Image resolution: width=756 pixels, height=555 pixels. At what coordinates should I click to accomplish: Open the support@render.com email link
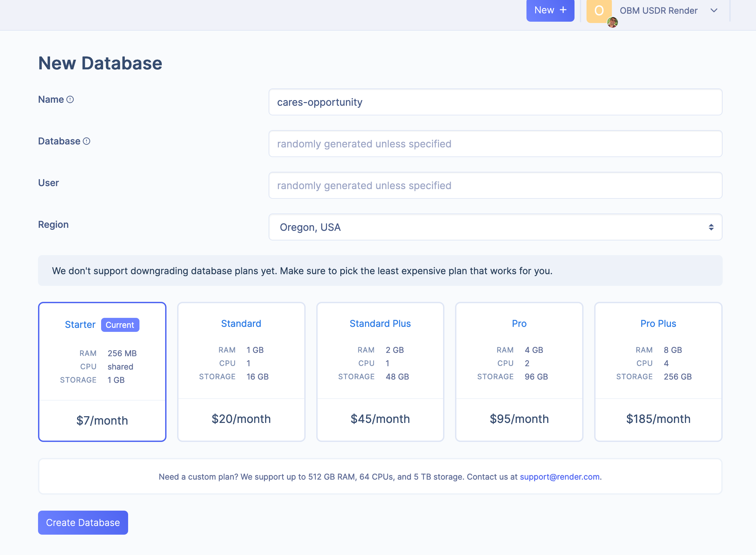559,477
